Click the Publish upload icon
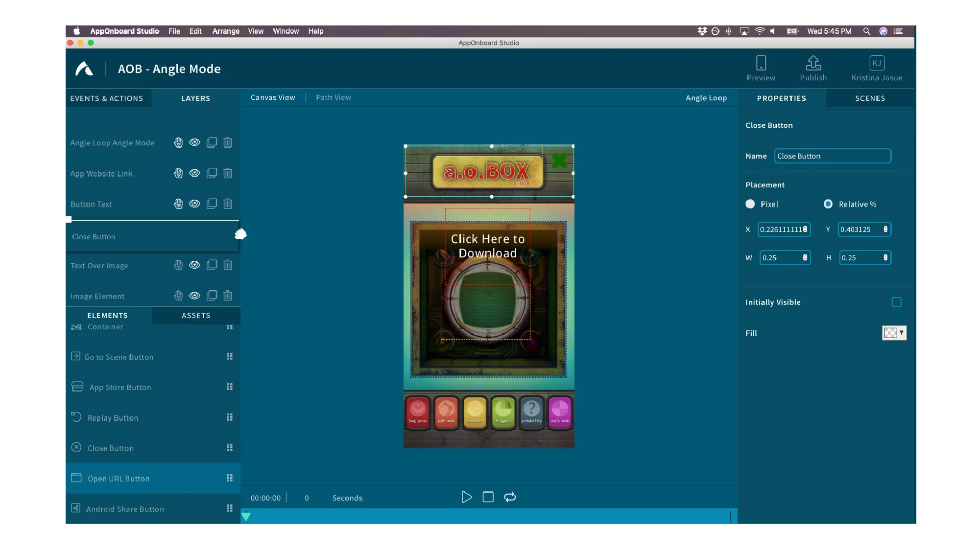980x551 pixels. click(x=813, y=63)
